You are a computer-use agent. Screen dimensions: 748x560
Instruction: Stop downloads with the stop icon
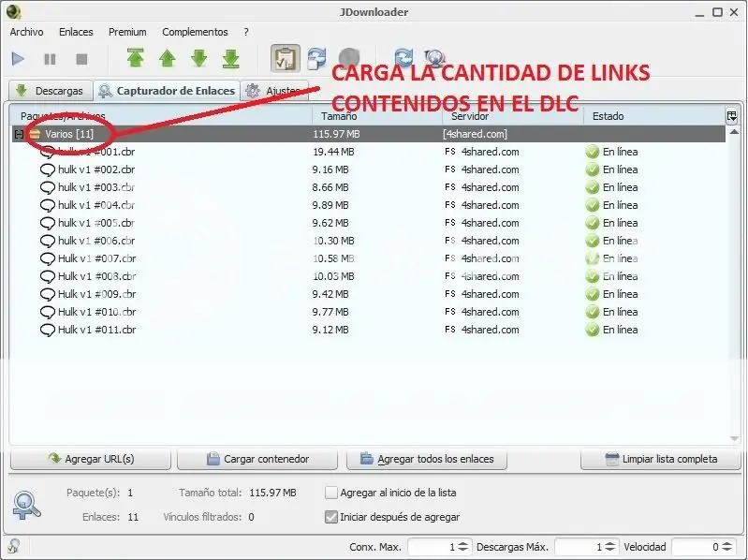81,59
